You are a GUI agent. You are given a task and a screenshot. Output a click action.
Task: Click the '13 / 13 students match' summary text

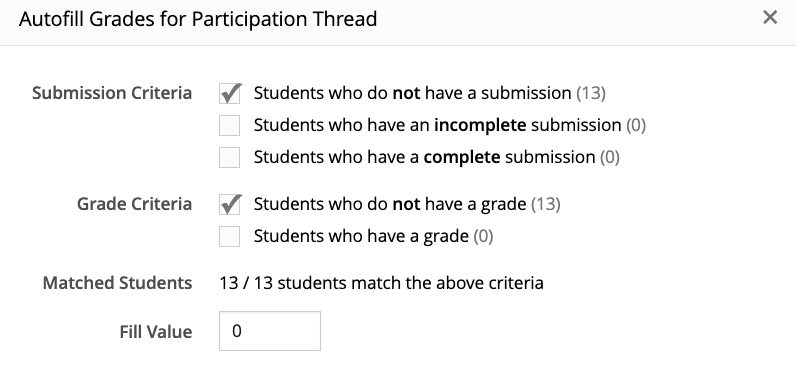pyautogui.click(x=381, y=283)
